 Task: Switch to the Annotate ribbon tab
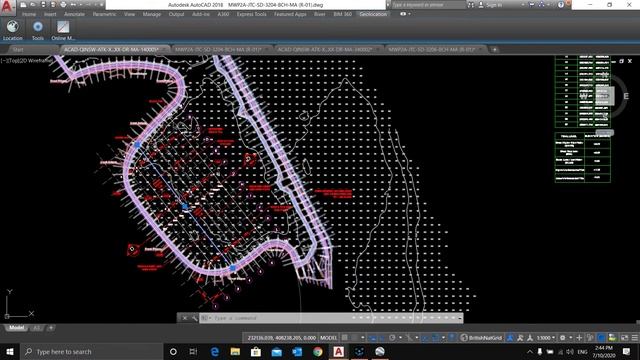tap(74, 14)
